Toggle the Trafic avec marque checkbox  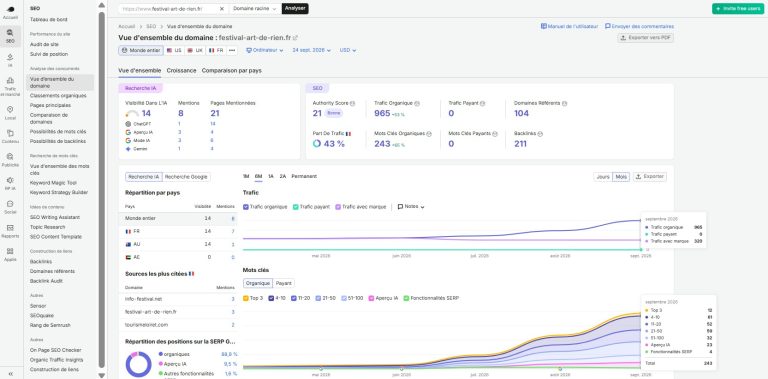(x=338, y=207)
